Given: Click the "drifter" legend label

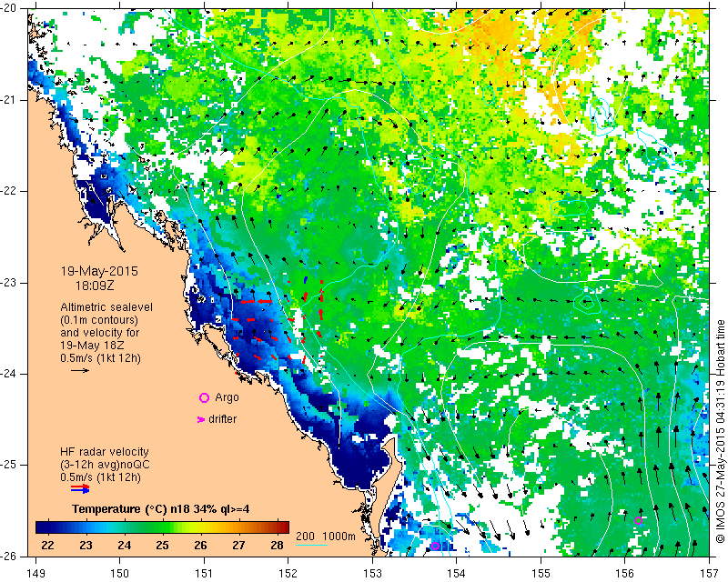Looking at the screenshot, I should point(222,419).
